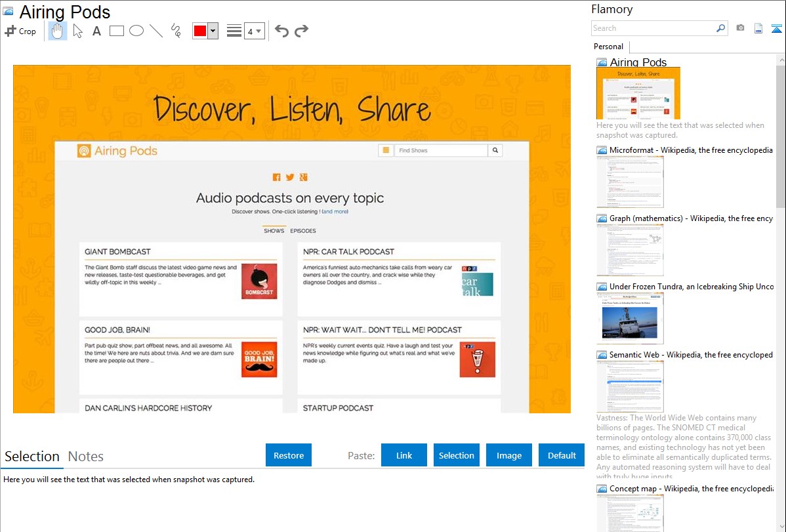This screenshot has height=532, width=786.
Task: Open the Under Frozen Tundra snapshot thumbnail
Action: point(630,318)
